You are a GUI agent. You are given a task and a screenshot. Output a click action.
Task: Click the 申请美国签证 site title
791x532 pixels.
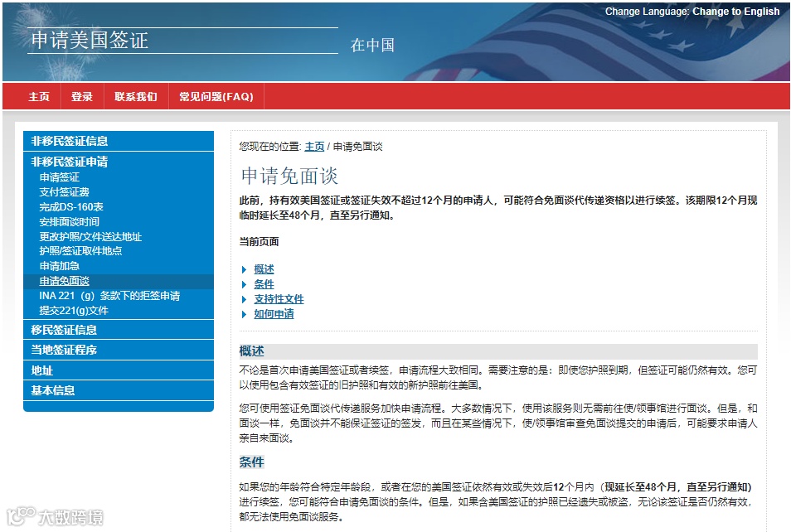pyautogui.click(x=90, y=41)
